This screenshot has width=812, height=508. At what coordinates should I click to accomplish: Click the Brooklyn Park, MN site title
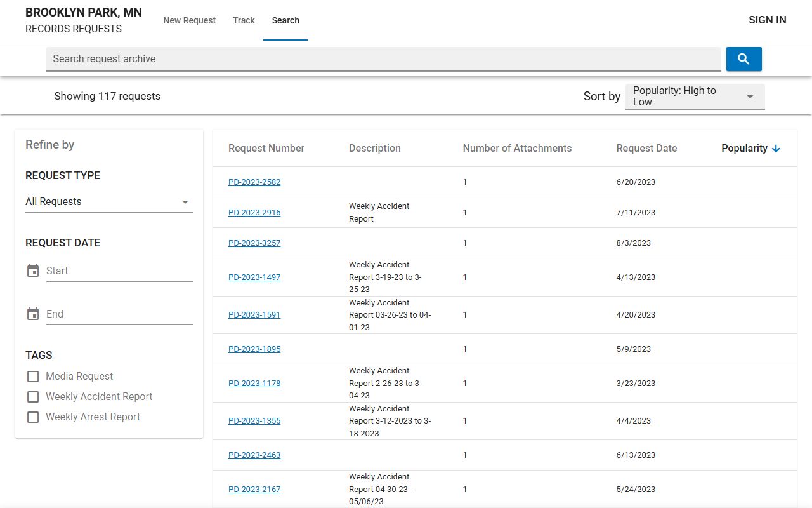click(x=84, y=13)
